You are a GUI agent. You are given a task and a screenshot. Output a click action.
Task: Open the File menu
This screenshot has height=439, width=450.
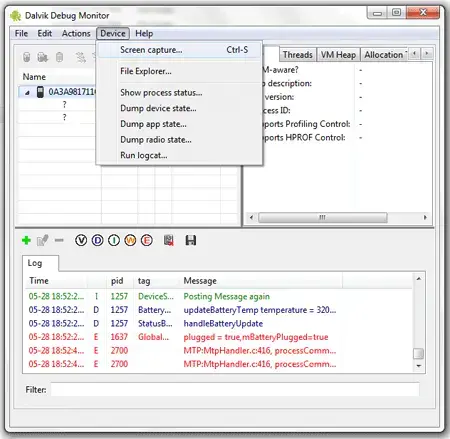(21, 33)
